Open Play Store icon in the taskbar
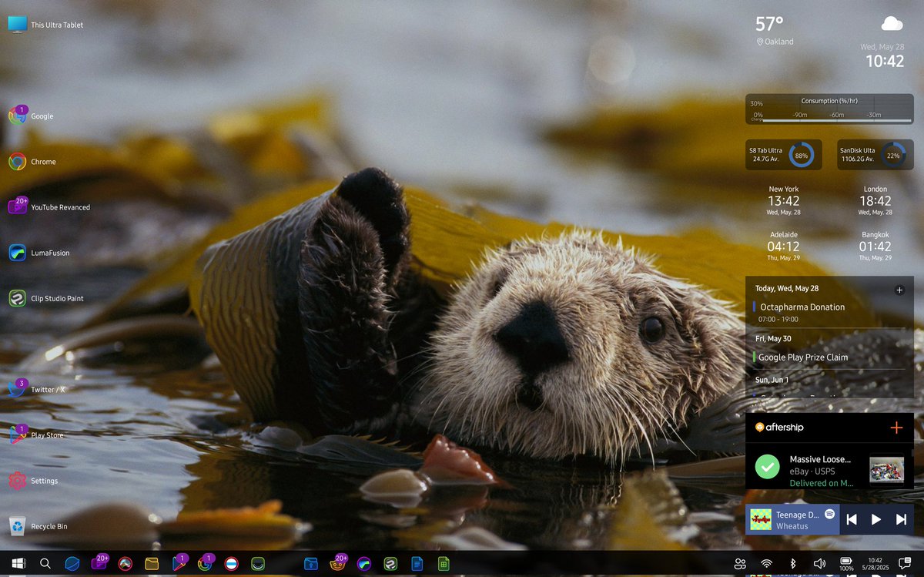 (179, 563)
